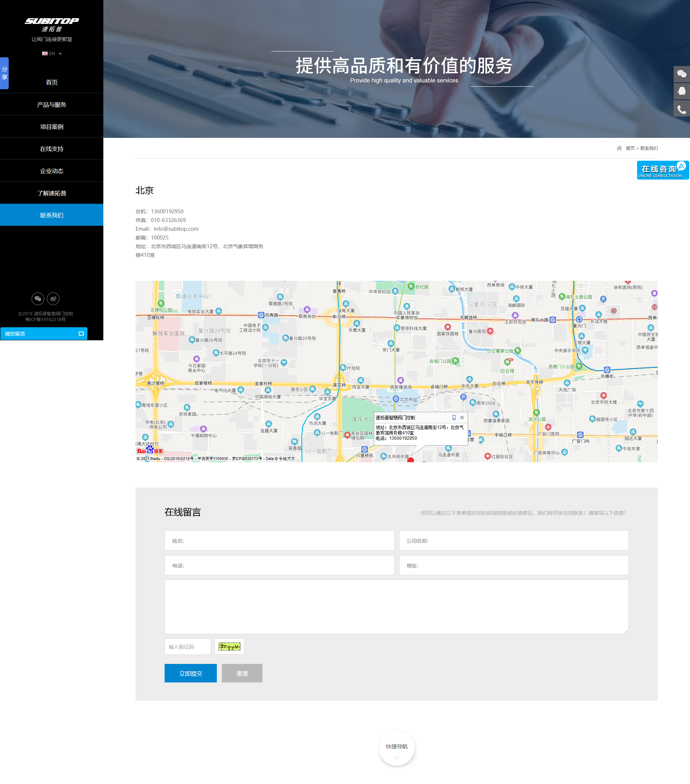Click the Baidu map logo
The height and width of the screenshot is (784, 690).
[x=149, y=450]
